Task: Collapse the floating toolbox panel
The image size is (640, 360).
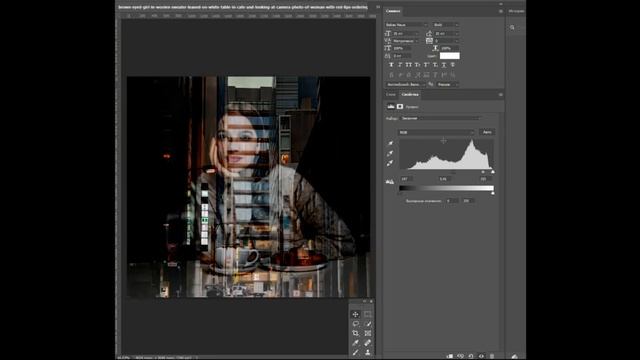Action: (x=364, y=301)
